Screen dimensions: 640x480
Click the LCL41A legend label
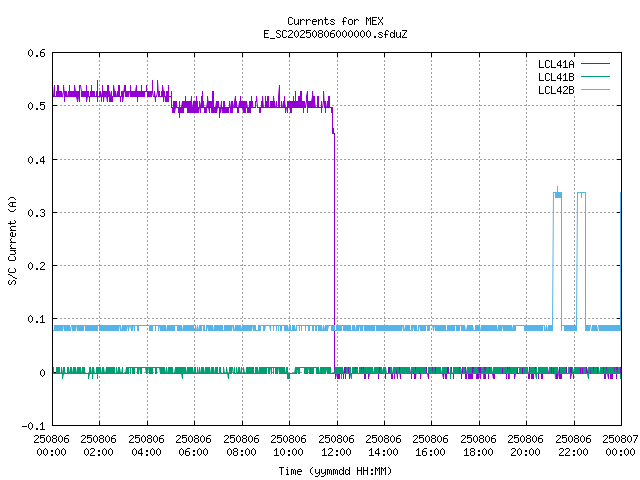point(556,64)
